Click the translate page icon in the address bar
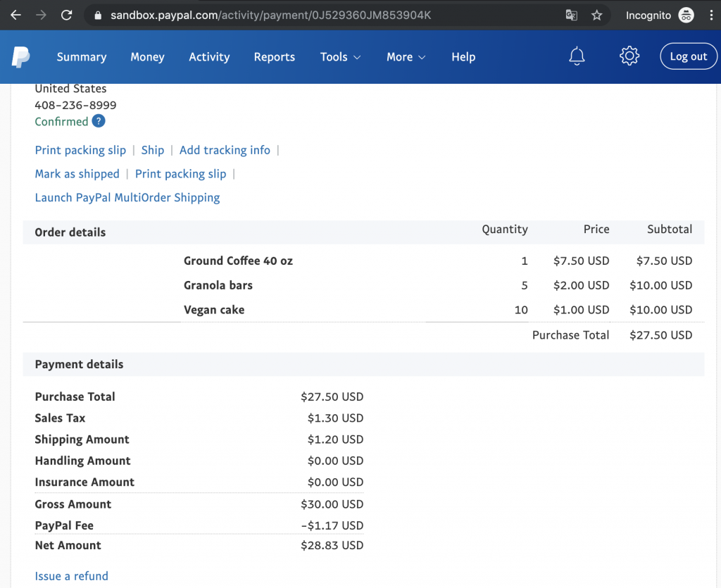Screen dimensions: 721x588 pos(571,15)
